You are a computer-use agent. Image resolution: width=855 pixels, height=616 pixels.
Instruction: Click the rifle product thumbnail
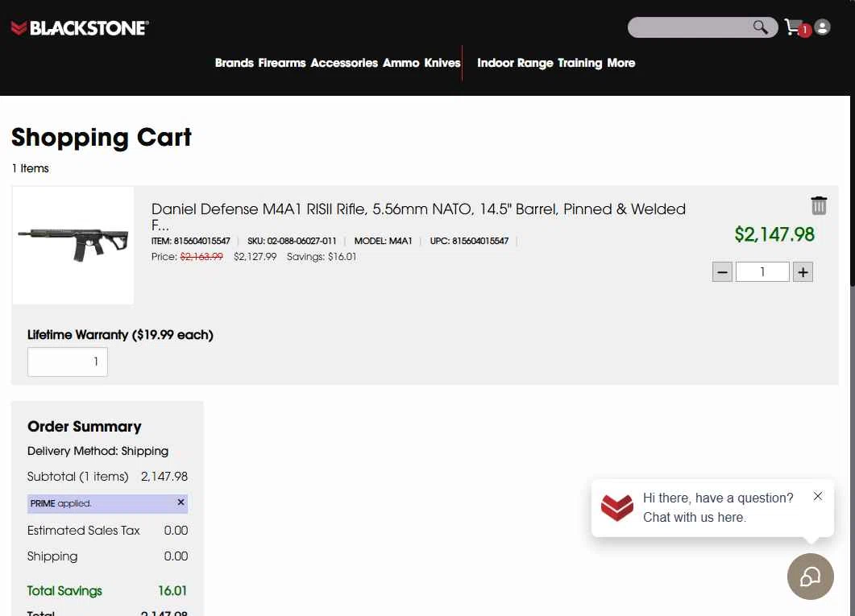pyautogui.click(x=73, y=245)
